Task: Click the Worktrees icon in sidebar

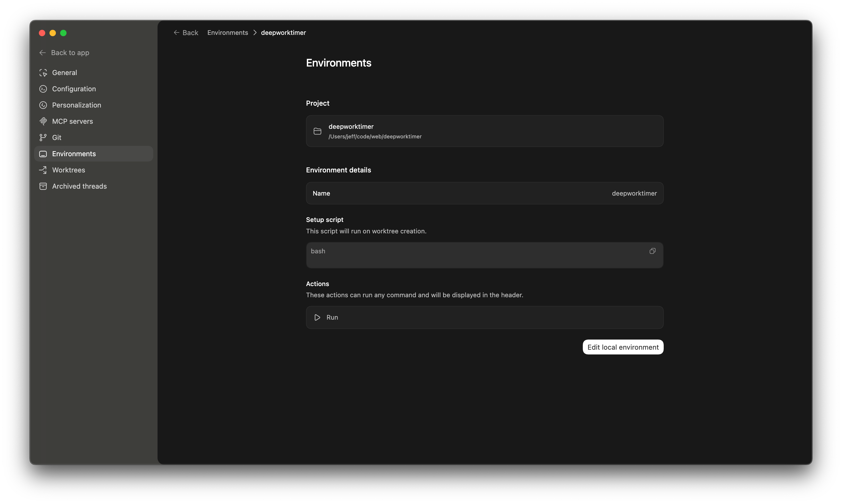Action: tap(43, 170)
